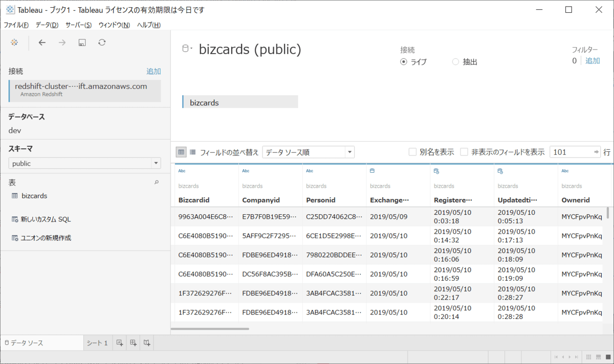
Task: Open the サーバー(S) menu
Action: (78, 25)
